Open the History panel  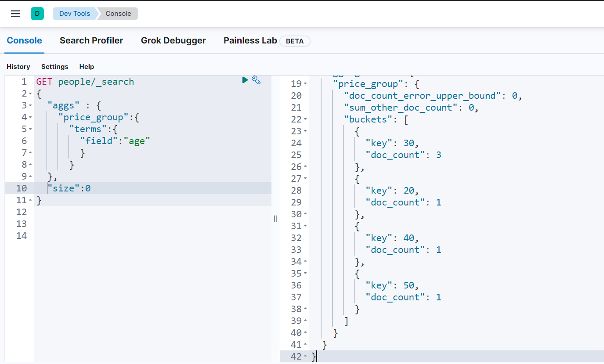point(18,67)
